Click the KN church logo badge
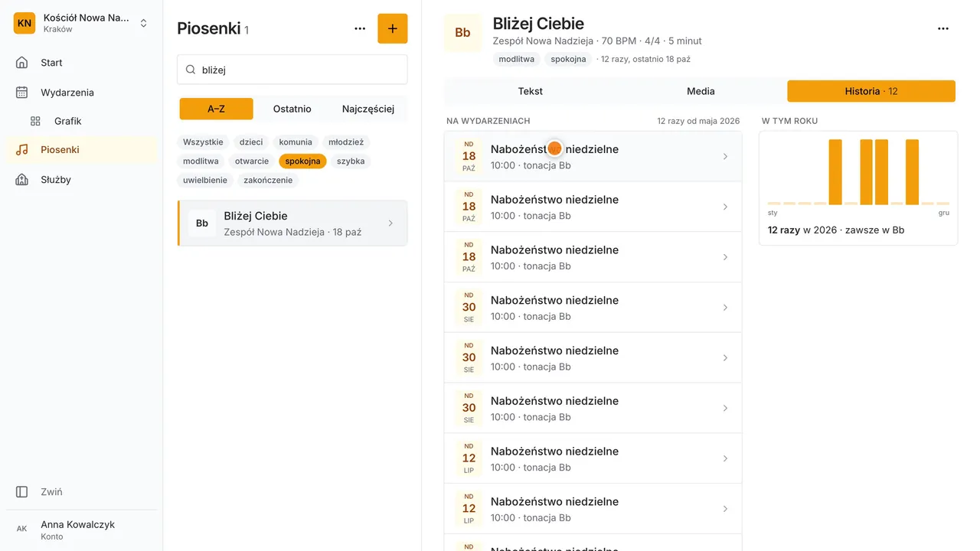The width and height of the screenshot is (980, 551). (24, 23)
